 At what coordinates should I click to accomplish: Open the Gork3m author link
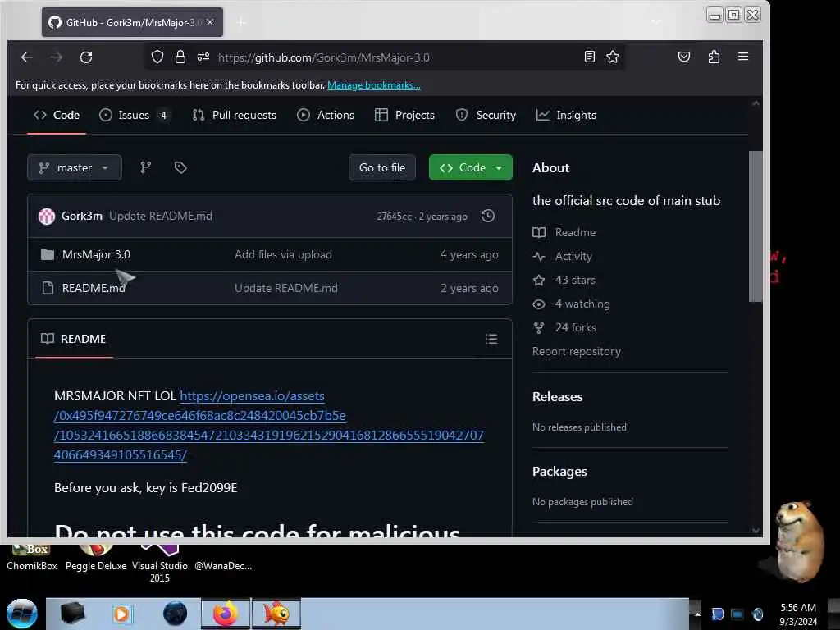point(82,216)
